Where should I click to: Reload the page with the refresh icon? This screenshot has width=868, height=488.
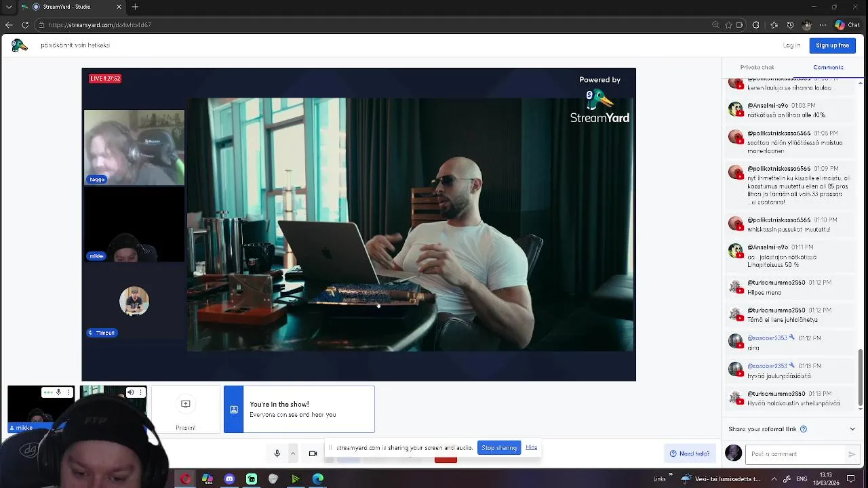(25, 25)
